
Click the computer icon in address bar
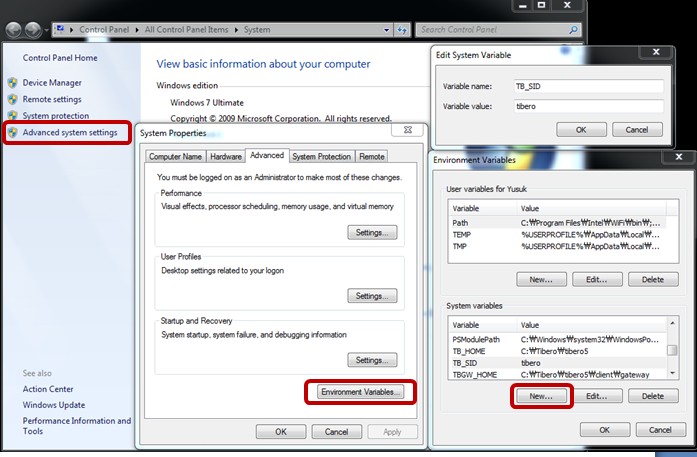60,29
